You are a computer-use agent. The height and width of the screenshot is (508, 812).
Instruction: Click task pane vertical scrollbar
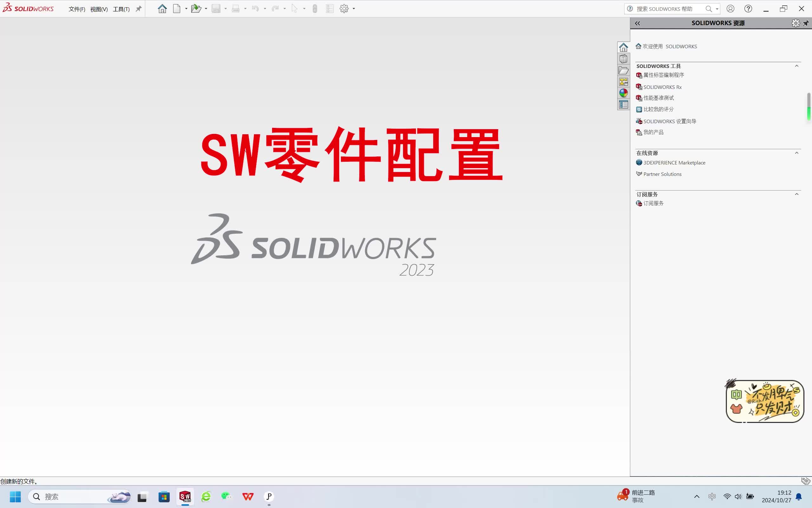(x=809, y=107)
